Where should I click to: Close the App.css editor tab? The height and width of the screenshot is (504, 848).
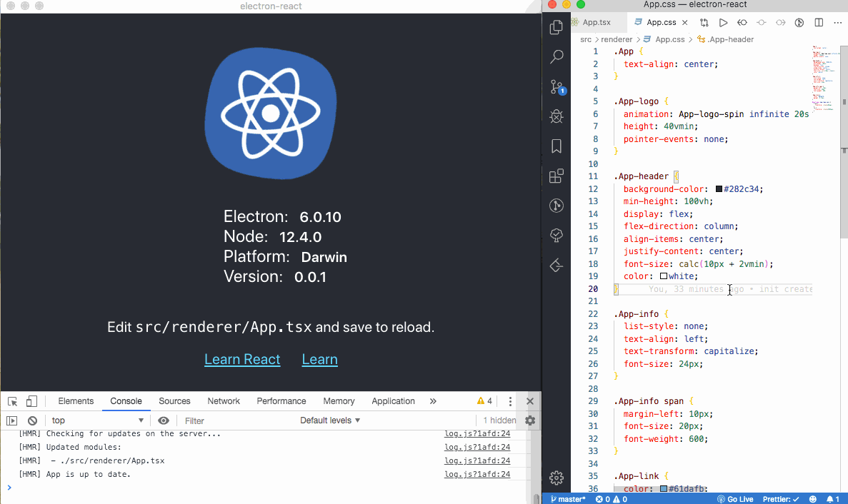(684, 23)
